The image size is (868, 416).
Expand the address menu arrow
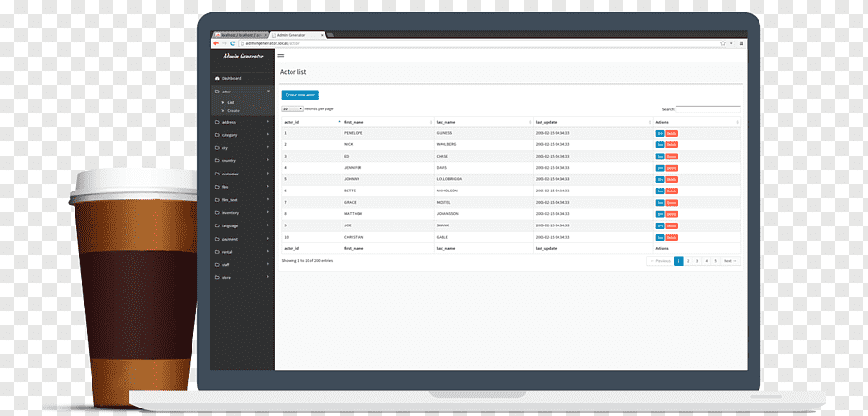(268, 122)
